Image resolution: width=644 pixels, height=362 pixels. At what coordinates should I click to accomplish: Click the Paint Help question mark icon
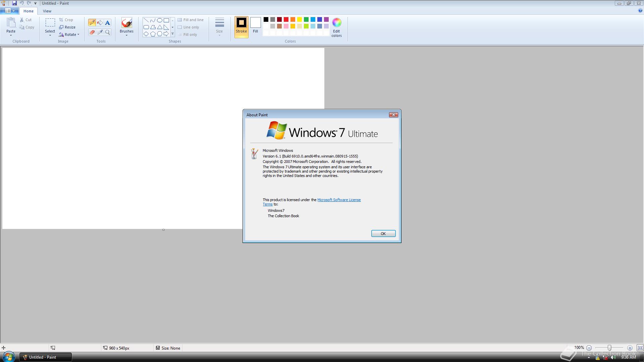[640, 11]
